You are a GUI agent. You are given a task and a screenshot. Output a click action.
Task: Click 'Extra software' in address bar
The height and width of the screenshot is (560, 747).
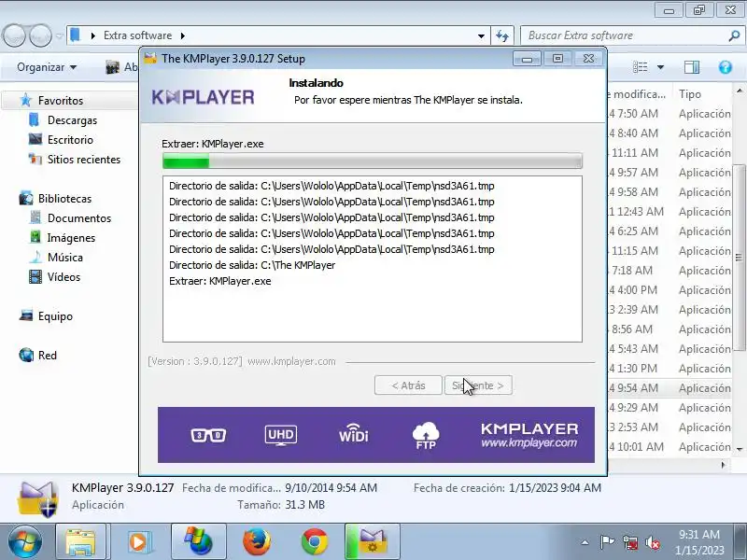[x=137, y=35]
